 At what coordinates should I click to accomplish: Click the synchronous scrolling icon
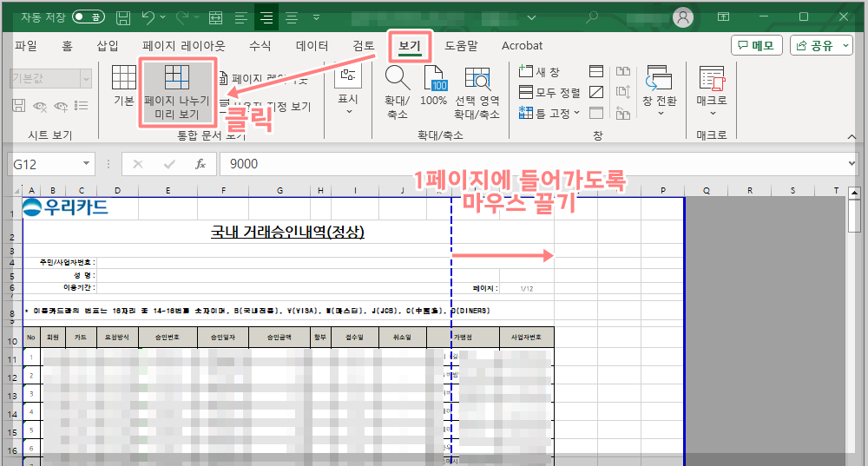coord(622,92)
